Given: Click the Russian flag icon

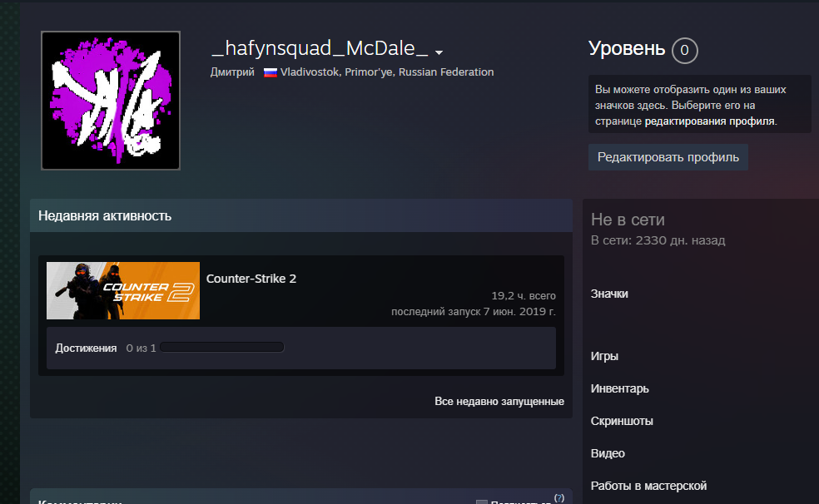Looking at the screenshot, I should click(271, 72).
